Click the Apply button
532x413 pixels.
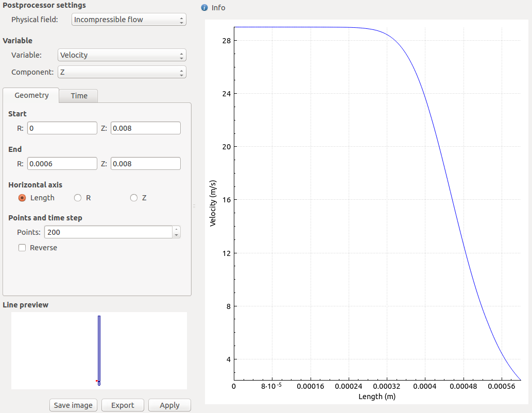(169, 405)
